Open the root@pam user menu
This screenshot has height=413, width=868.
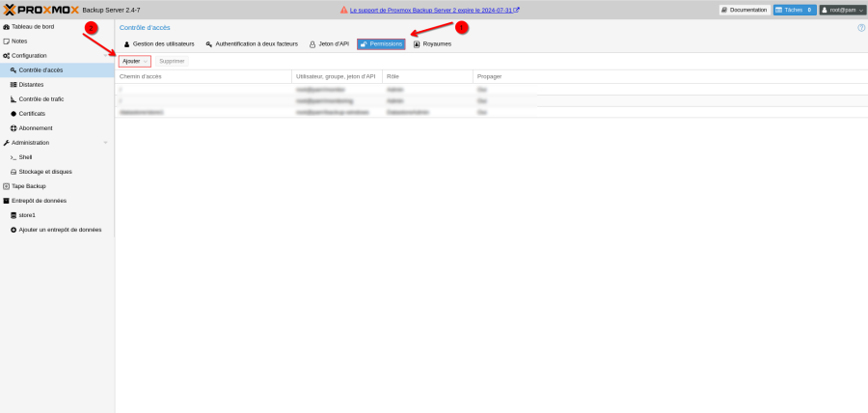pyautogui.click(x=842, y=10)
